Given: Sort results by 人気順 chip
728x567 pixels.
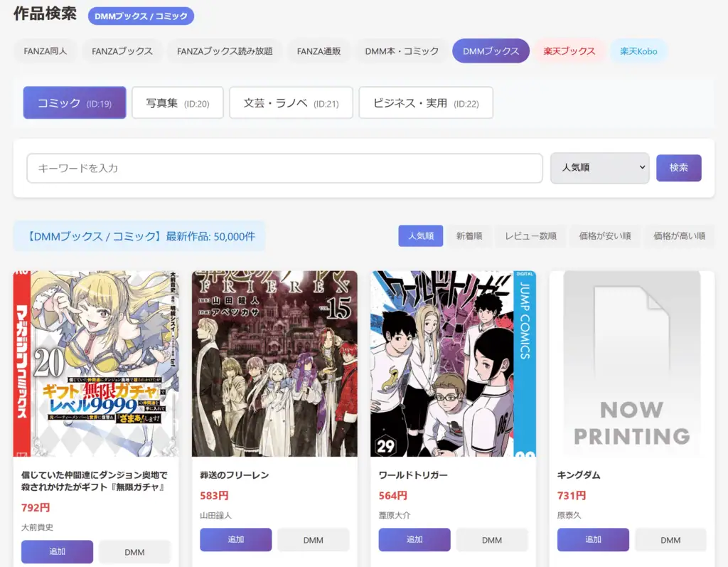Looking at the screenshot, I should pos(421,236).
